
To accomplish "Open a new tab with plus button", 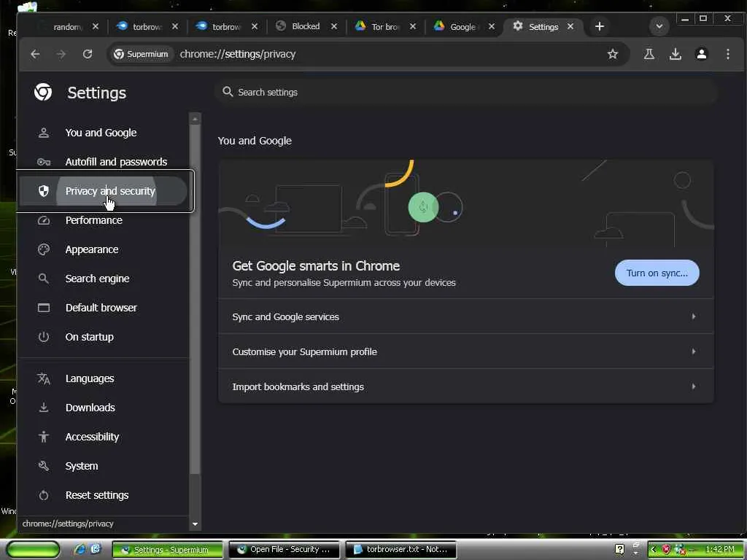I will point(600,27).
